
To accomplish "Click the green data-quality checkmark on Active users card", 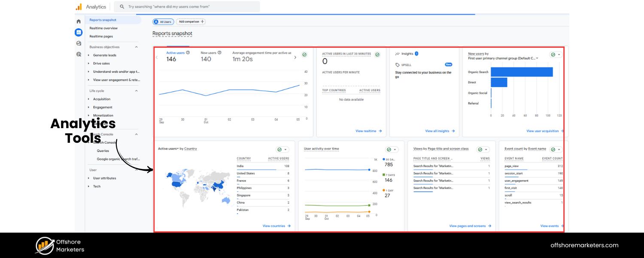I will [x=304, y=55].
